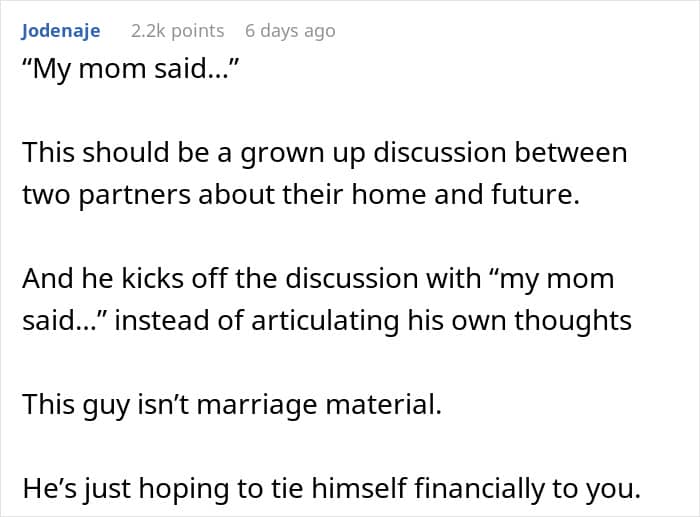Click the 6 days ago timestamp
700x517 pixels.
click(290, 31)
